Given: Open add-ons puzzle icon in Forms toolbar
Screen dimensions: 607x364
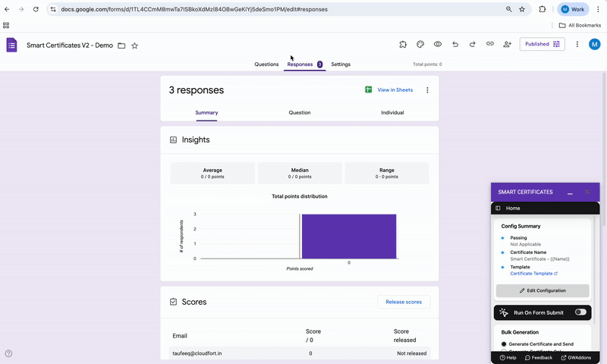Looking at the screenshot, I should pos(403,44).
